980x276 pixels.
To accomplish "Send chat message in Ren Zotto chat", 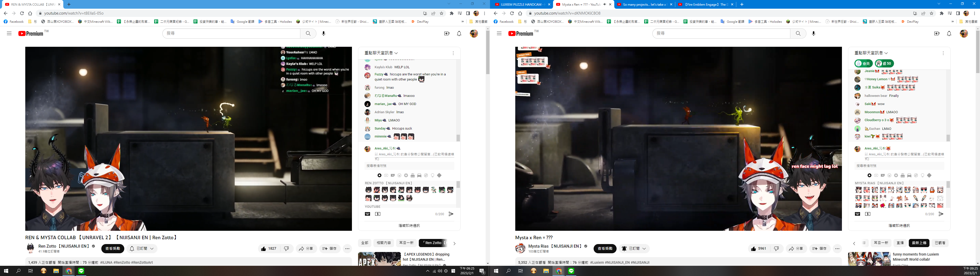I will click(451, 214).
